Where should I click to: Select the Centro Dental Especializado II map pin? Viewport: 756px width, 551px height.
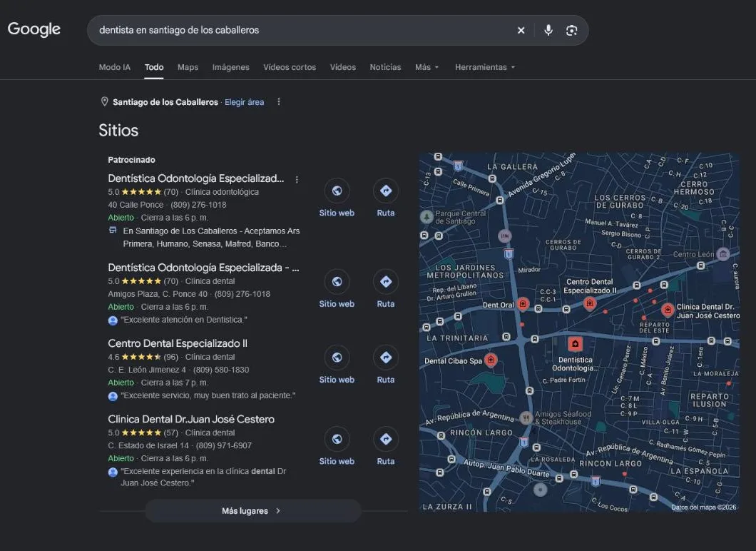coord(589,303)
